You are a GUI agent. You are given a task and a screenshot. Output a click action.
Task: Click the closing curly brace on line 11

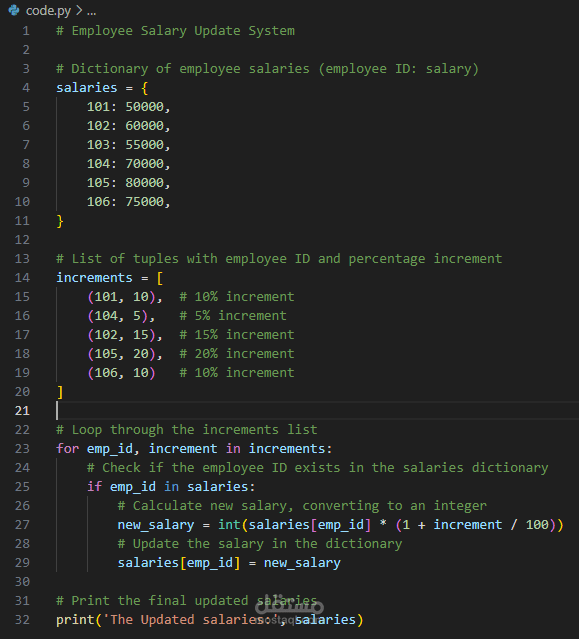(x=60, y=221)
